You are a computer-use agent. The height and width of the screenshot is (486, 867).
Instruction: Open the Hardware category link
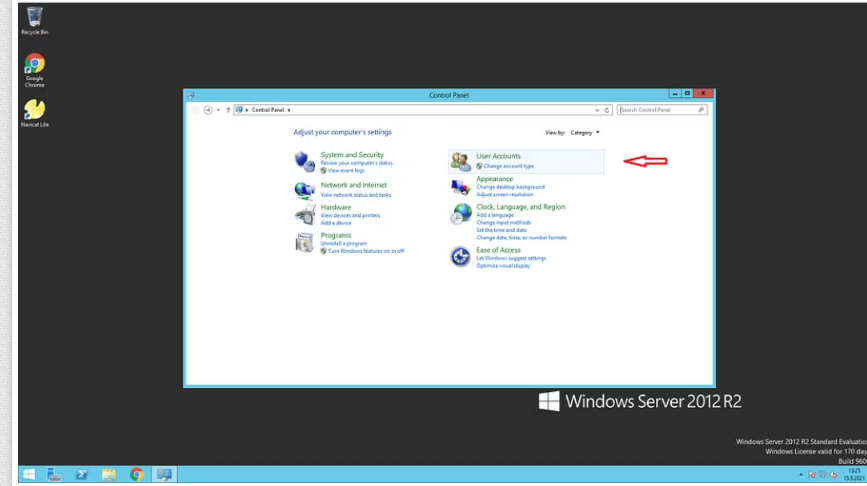[336, 207]
